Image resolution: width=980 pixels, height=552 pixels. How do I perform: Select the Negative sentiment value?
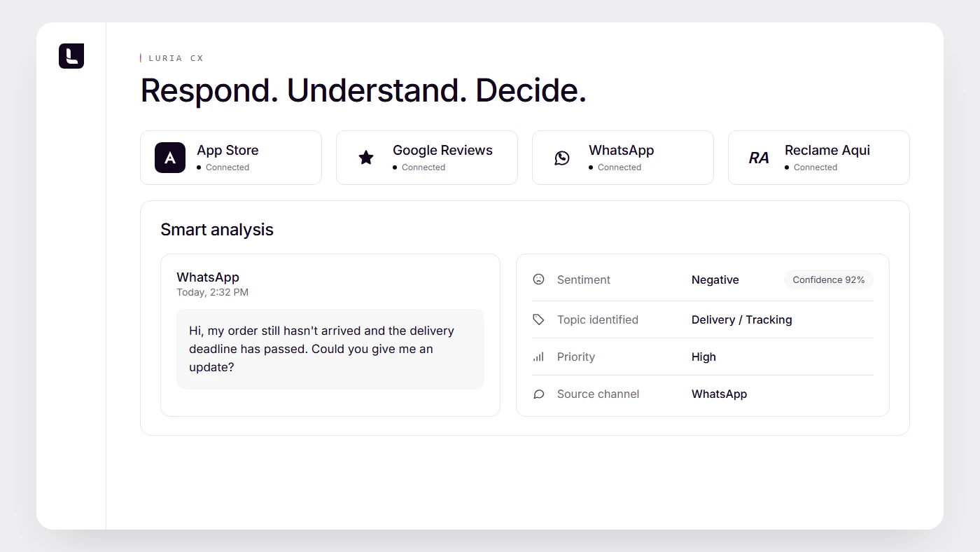715,280
